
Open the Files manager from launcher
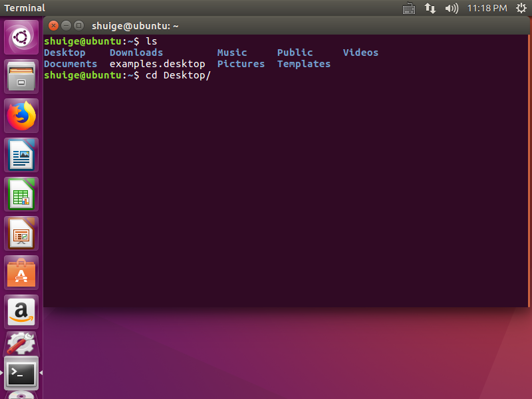tap(21, 76)
